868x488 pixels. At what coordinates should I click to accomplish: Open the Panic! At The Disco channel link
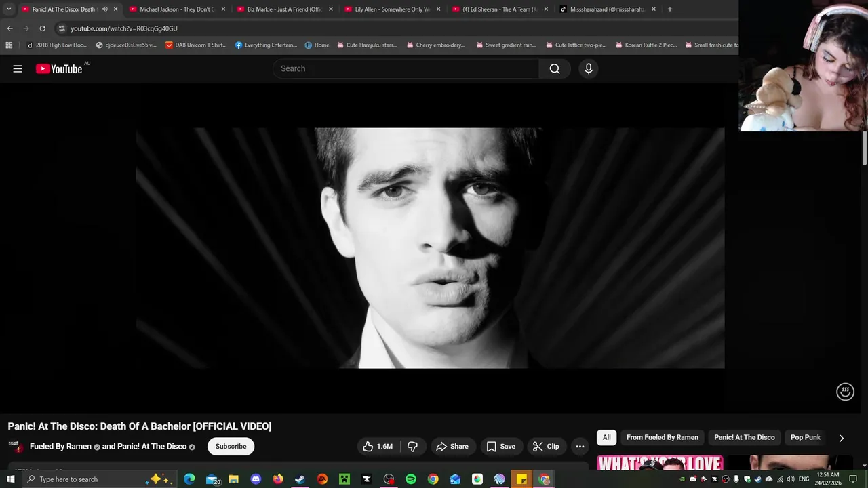point(152,446)
